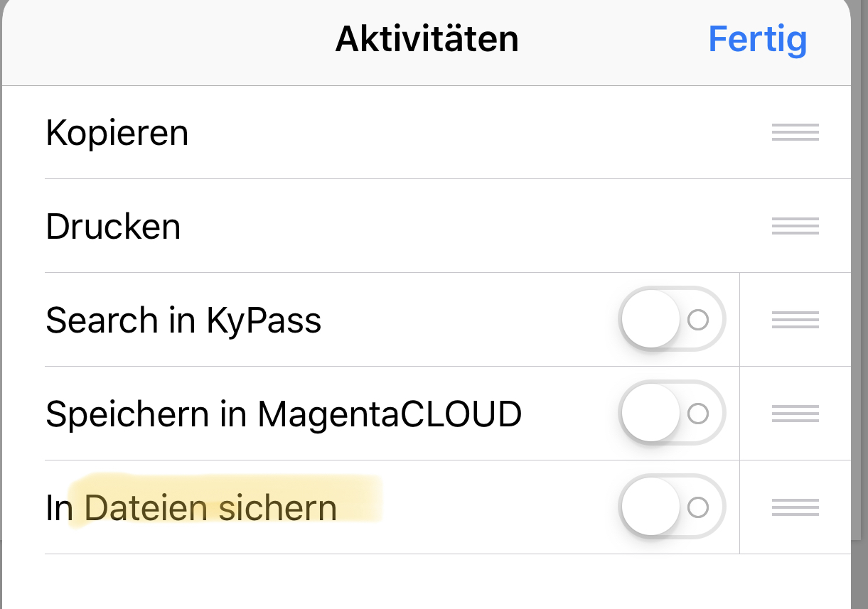Click white knob of the KyPass switch
The image size is (868, 609).
click(x=650, y=320)
